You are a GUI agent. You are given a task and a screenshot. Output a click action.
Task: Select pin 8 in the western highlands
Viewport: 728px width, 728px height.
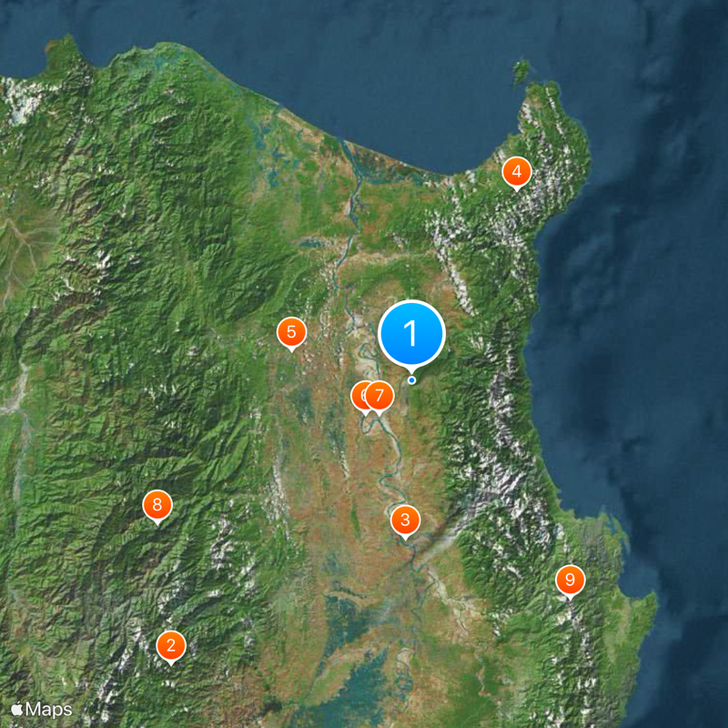pyautogui.click(x=157, y=501)
